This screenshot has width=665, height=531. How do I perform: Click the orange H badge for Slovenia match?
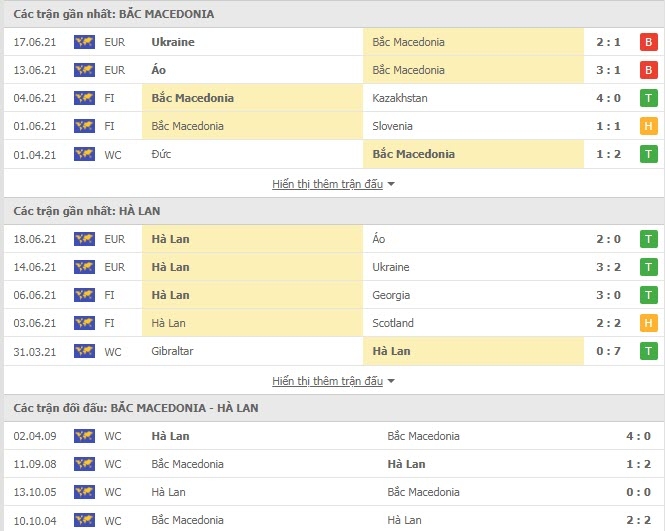[x=648, y=126]
